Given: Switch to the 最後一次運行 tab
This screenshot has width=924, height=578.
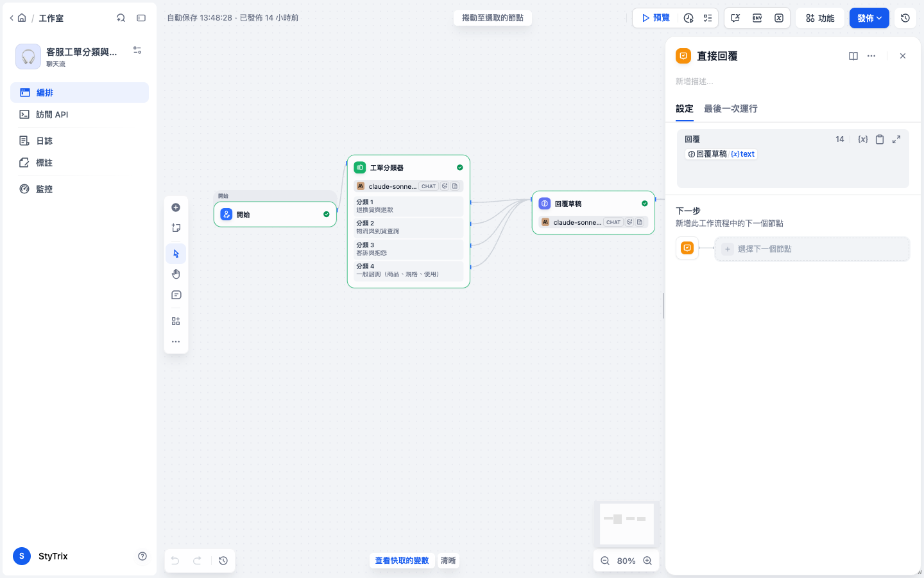Looking at the screenshot, I should [730, 109].
